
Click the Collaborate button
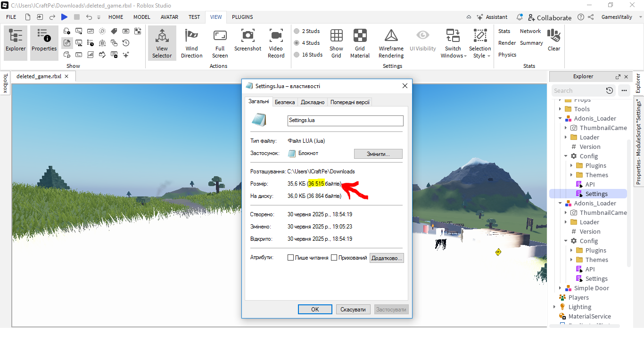tap(550, 17)
